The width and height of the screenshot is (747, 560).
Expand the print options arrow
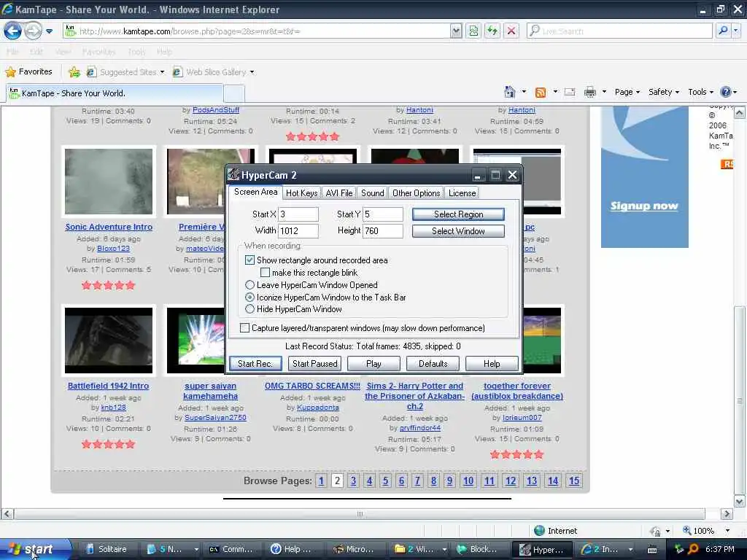click(604, 92)
